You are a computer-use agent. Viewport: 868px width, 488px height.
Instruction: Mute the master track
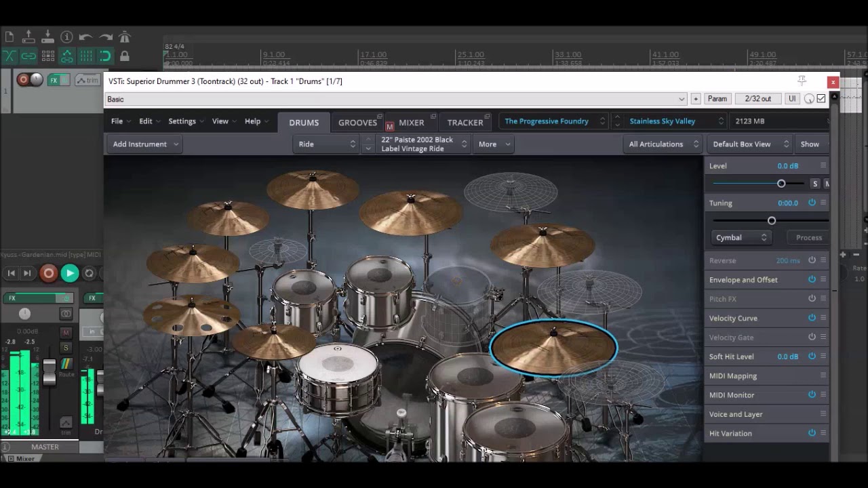pos(66,333)
